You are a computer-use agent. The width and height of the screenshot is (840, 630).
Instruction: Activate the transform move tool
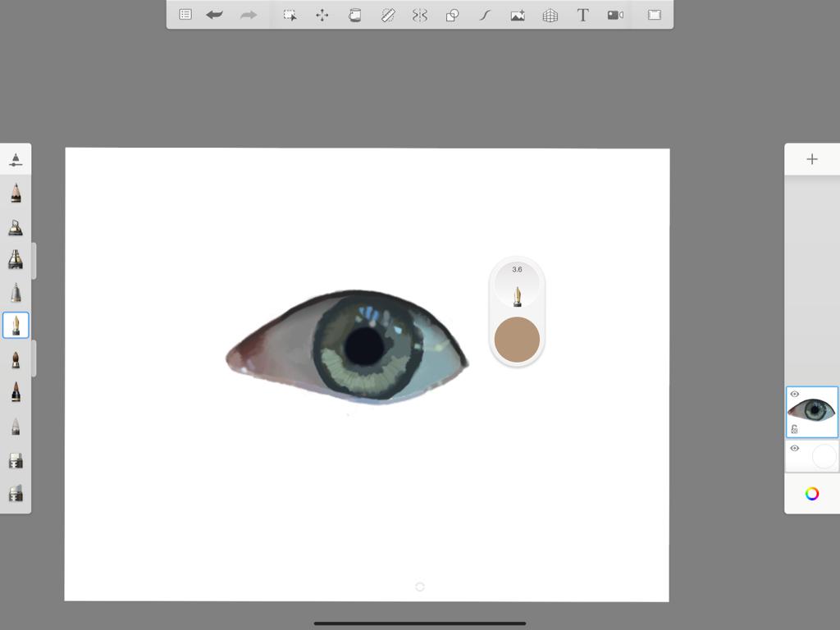(x=322, y=15)
